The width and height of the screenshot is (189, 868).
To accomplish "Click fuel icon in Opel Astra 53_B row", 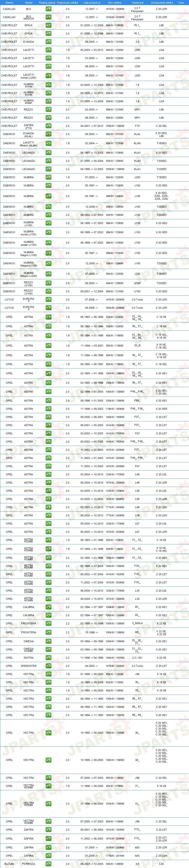I will click(x=49, y=346).
